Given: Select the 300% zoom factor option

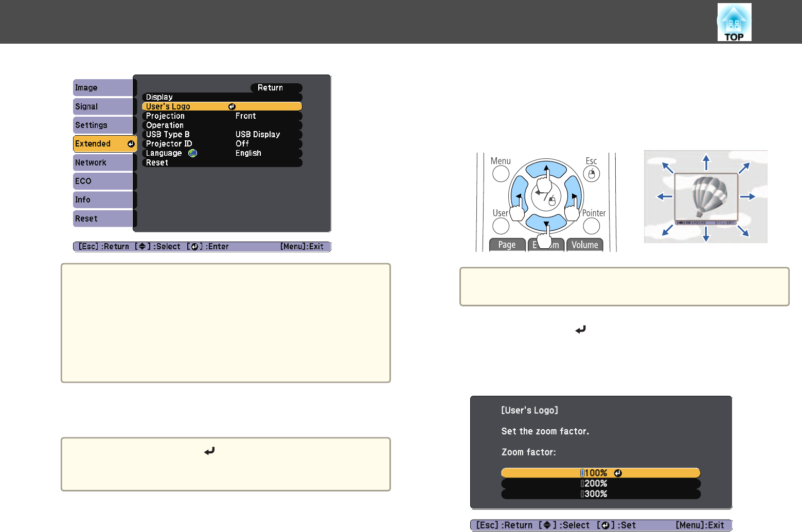Looking at the screenshot, I should pos(601,494).
